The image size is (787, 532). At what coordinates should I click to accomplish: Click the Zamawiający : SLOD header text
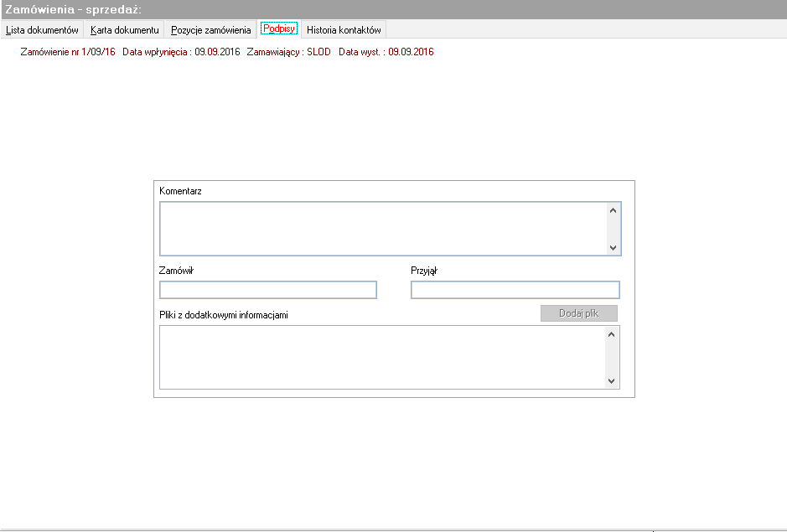(288, 52)
